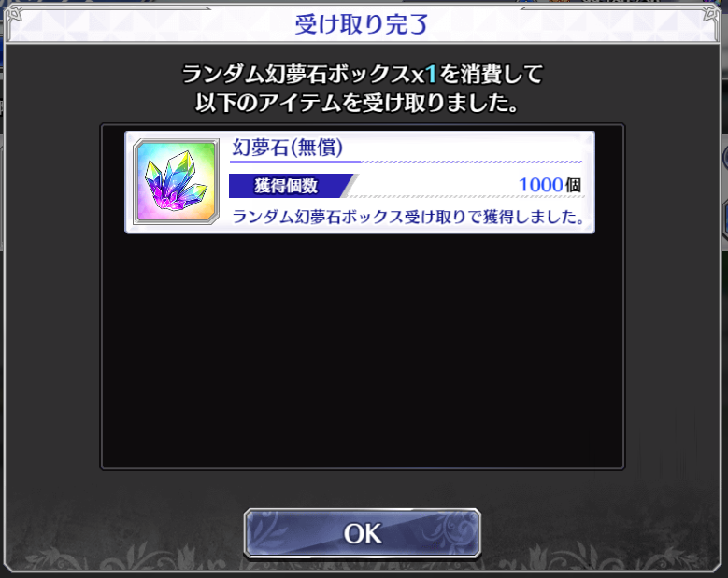Click the 以下のアイテムを受け取りました message line
Viewport: 728px width, 578px height.
(x=356, y=103)
